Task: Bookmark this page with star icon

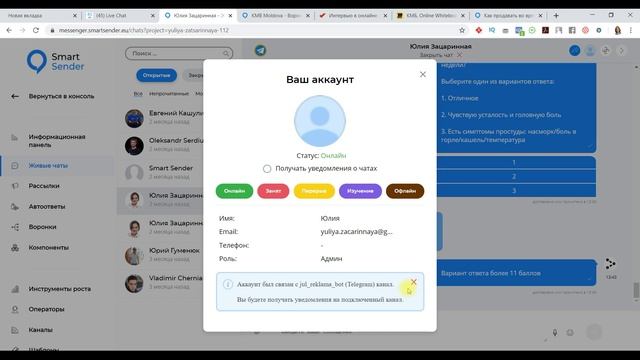Action: point(462,30)
